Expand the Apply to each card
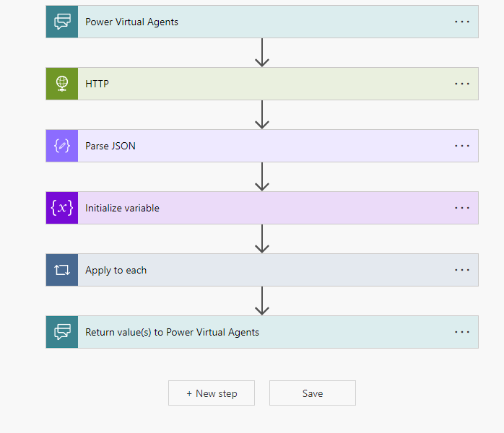Screen dimensions: 504x433 (260, 270)
